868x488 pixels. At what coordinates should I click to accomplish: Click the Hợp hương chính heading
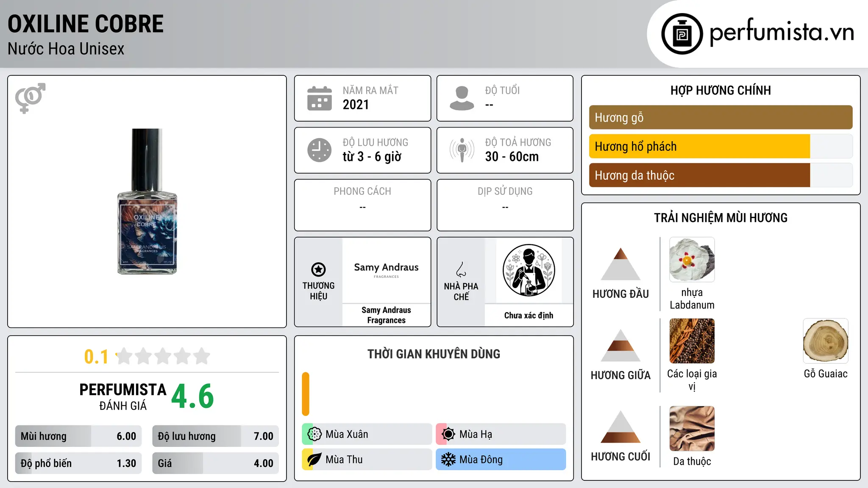point(721,90)
